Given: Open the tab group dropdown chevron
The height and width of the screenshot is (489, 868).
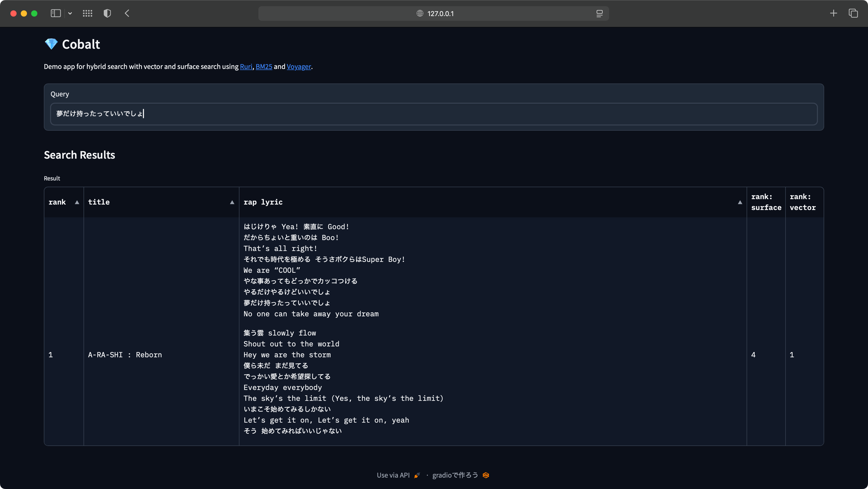Looking at the screenshot, I should point(70,13).
